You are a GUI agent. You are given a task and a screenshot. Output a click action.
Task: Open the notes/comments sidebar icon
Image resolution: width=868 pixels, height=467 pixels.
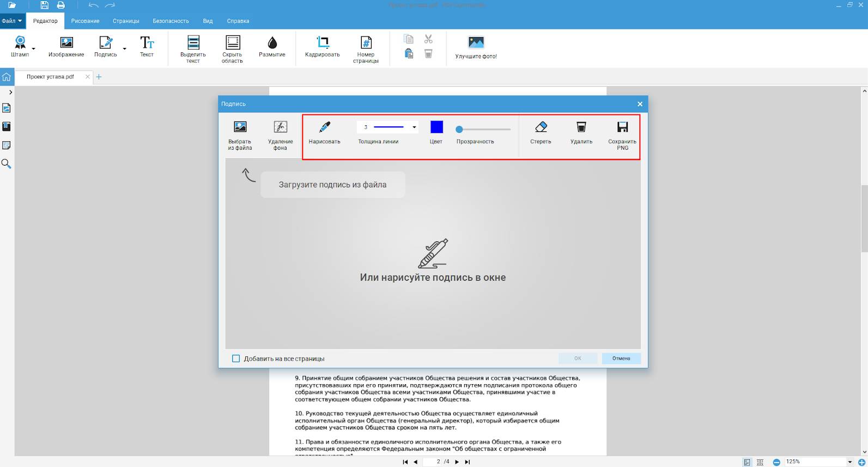point(7,145)
